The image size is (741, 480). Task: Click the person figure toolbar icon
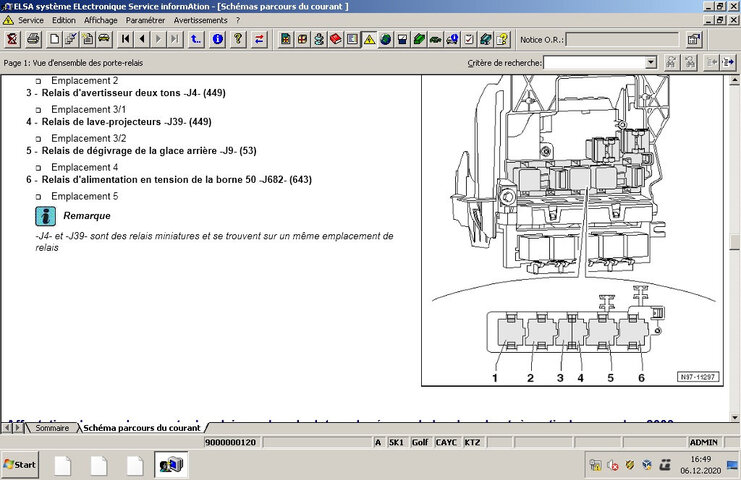click(x=319, y=39)
